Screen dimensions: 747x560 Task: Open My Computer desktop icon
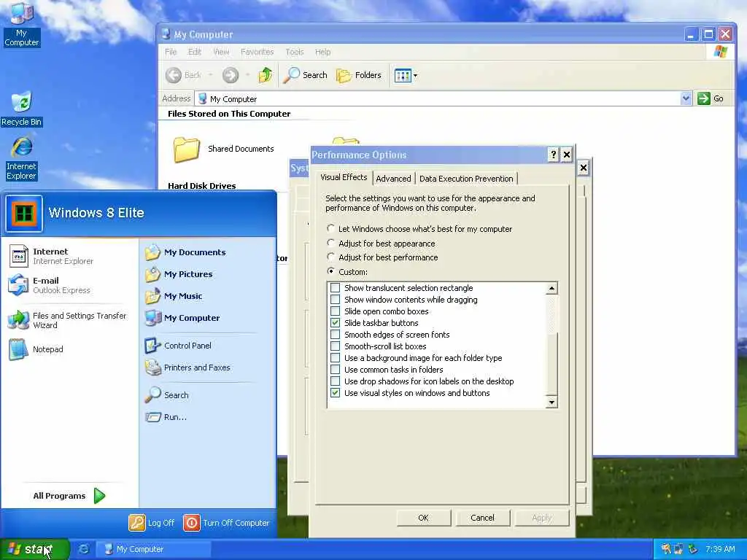pyautogui.click(x=21, y=25)
